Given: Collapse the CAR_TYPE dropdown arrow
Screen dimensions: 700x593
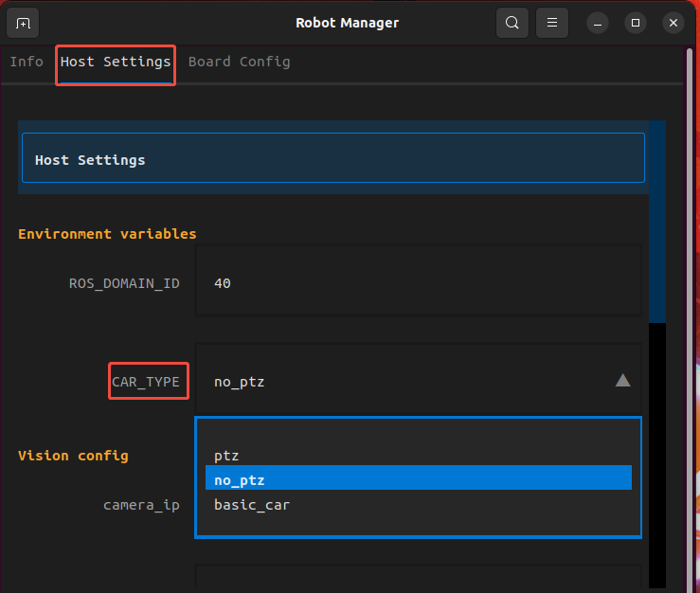Looking at the screenshot, I should coord(622,381).
